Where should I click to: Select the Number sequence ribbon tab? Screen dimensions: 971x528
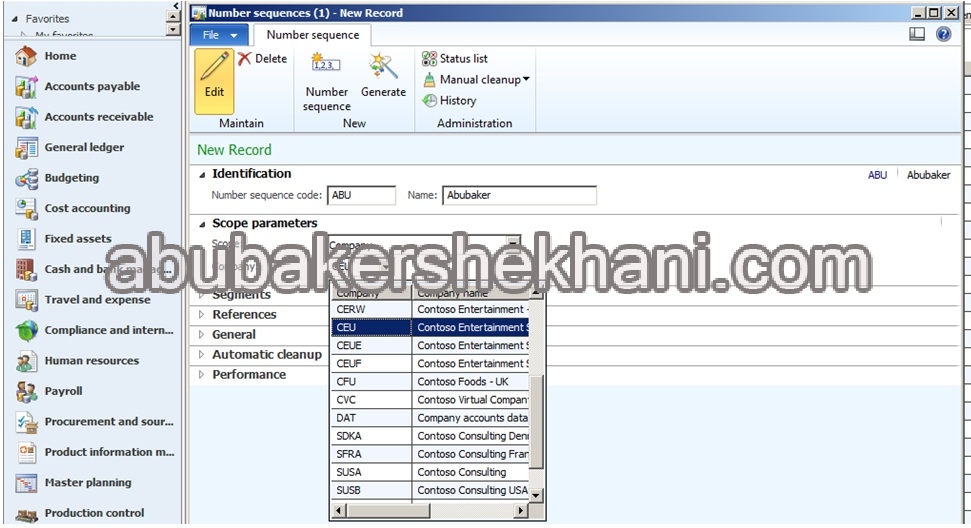coord(313,35)
